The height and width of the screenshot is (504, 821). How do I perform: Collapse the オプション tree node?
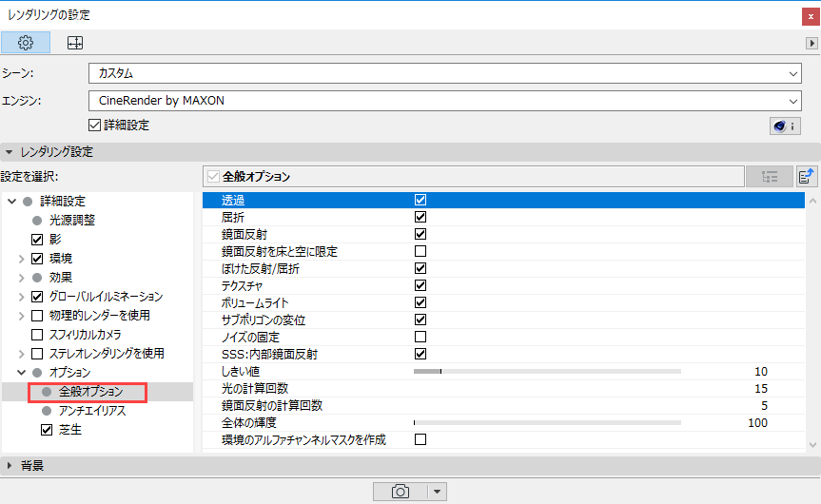[22, 373]
